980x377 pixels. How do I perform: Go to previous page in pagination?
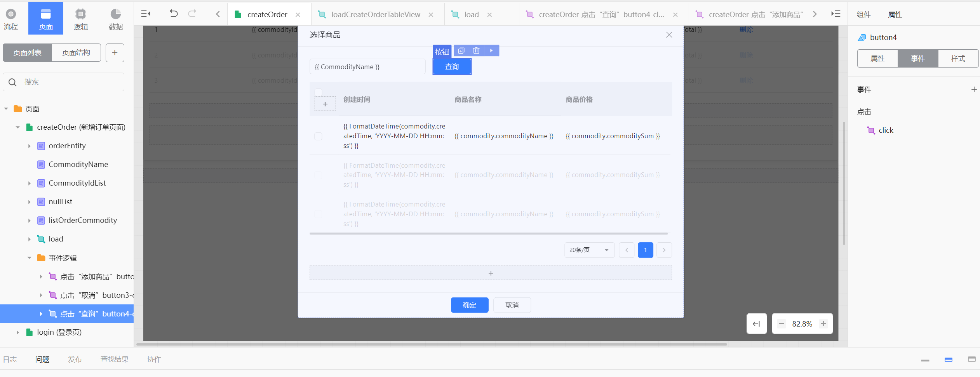pyautogui.click(x=627, y=250)
